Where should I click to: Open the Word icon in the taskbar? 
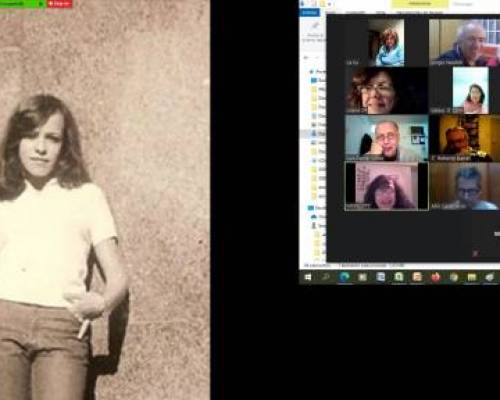pos(381,277)
